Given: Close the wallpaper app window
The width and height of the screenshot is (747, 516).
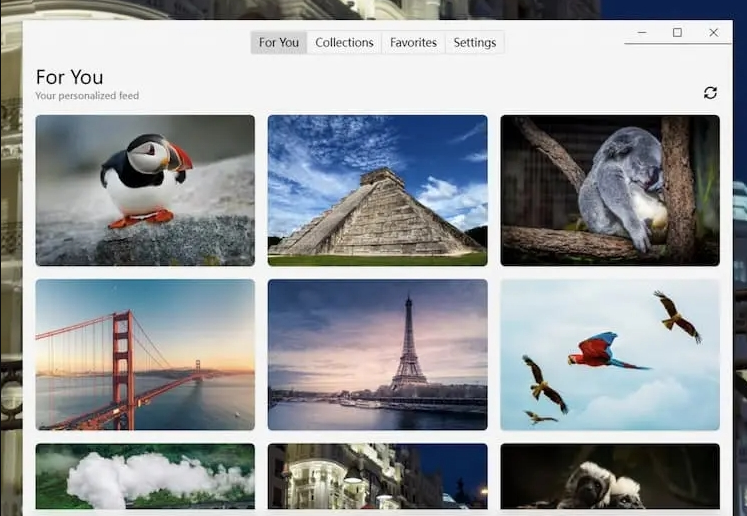Looking at the screenshot, I should pyautogui.click(x=713, y=33).
